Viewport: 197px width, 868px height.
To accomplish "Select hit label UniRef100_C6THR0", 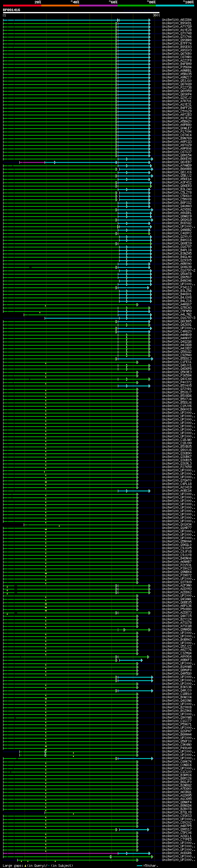I will [177, 57].
